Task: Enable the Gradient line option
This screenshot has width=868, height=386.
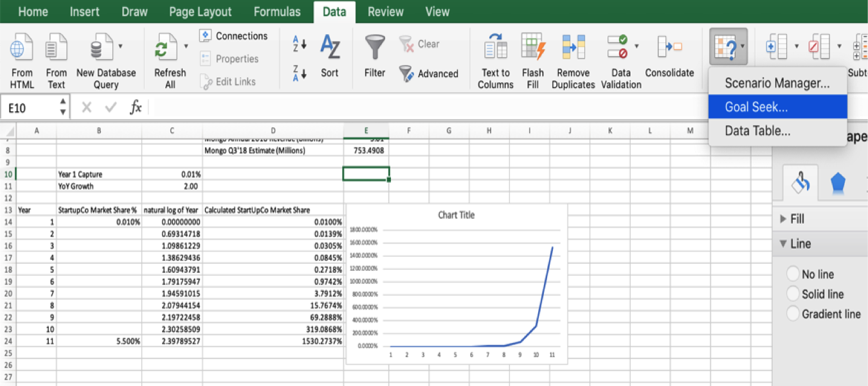Action: click(x=793, y=313)
